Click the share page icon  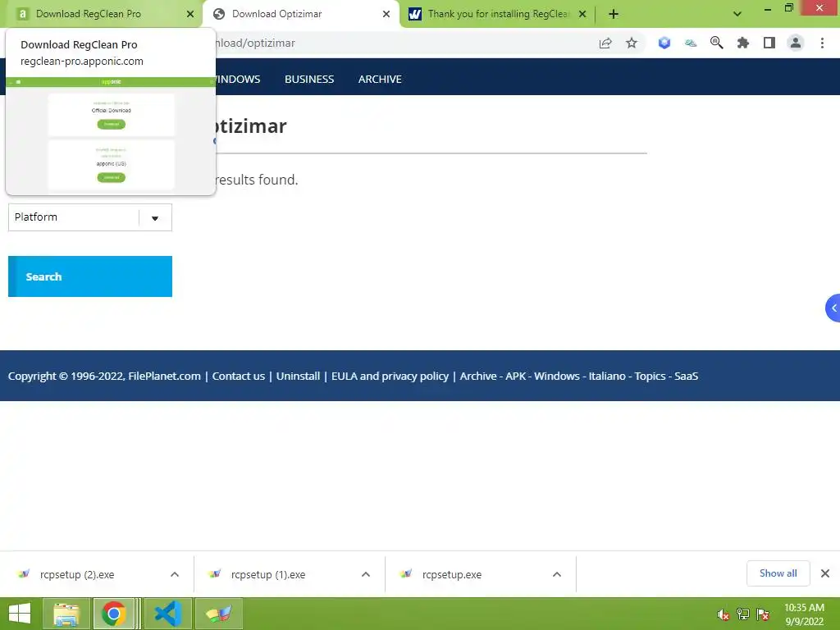pyautogui.click(x=605, y=43)
